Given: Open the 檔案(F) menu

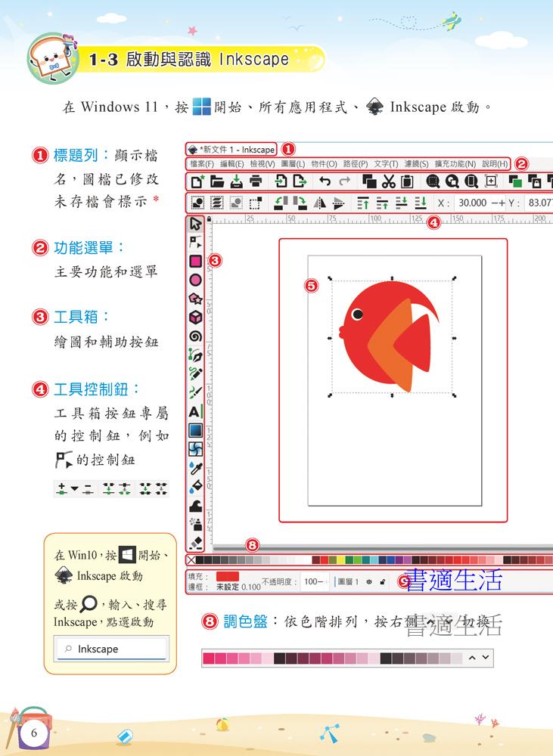Looking at the screenshot, I should click(202, 164).
